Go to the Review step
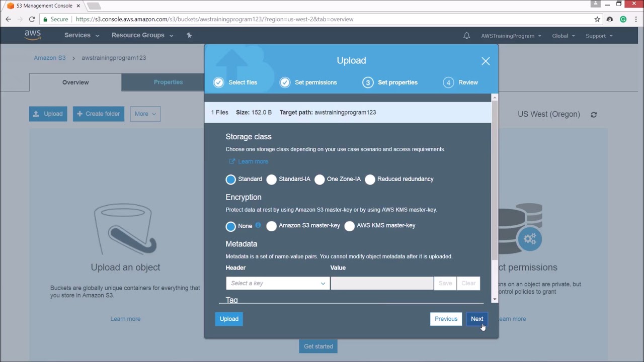Image resolution: width=644 pixels, height=362 pixels. click(x=468, y=82)
